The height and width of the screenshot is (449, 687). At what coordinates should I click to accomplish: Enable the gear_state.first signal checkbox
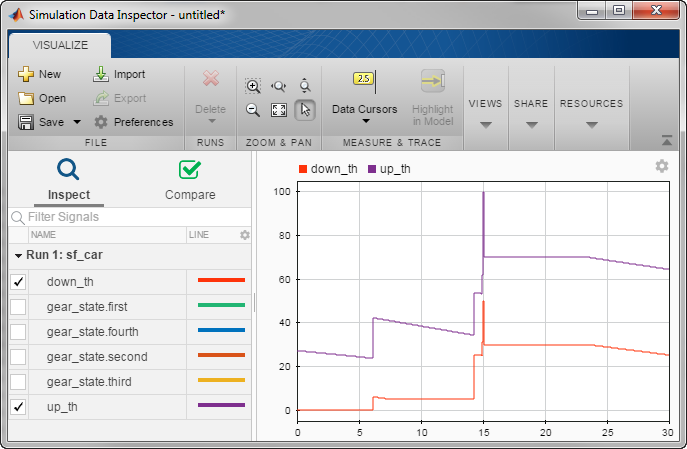point(18,307)
